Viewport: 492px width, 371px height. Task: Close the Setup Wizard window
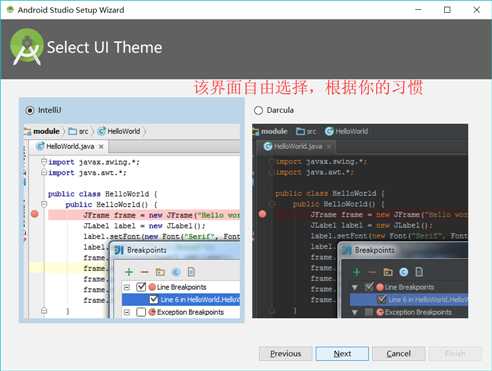(477, 10)
